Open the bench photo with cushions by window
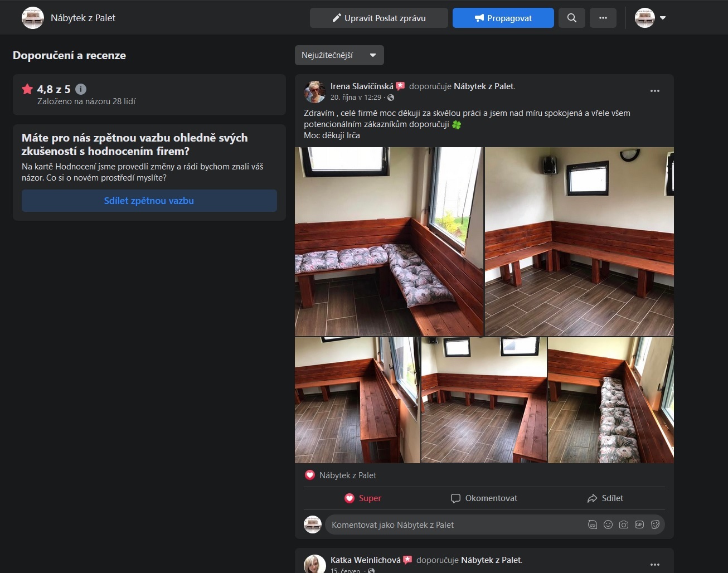Screen dimensions: 728x573 click(x=389, y=241)
